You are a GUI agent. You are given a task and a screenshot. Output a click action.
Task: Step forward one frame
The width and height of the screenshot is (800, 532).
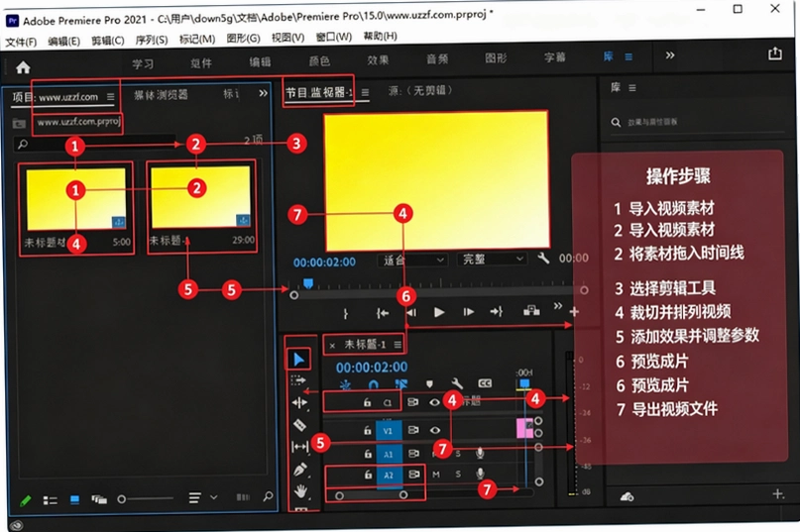pos(468,312)
